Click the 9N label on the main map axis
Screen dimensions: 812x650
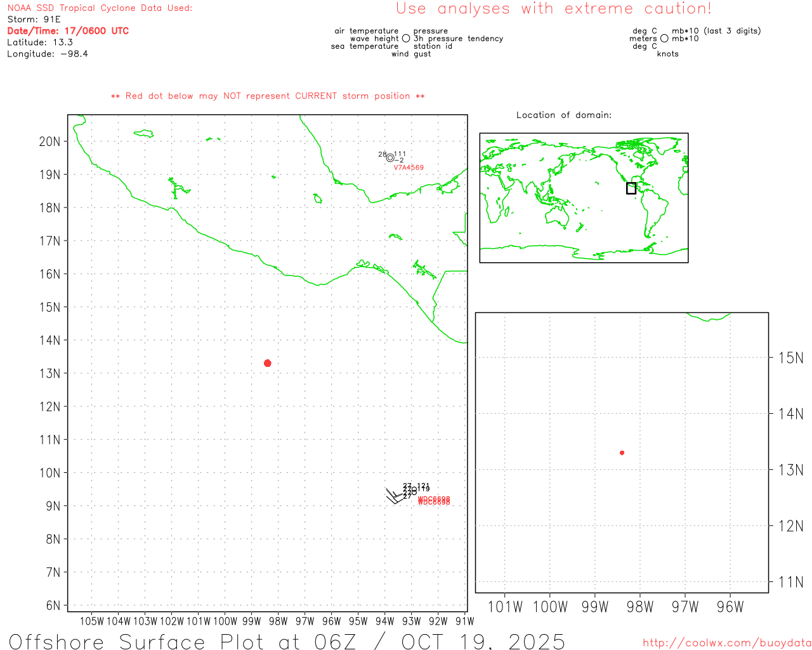tap(53, 506)
